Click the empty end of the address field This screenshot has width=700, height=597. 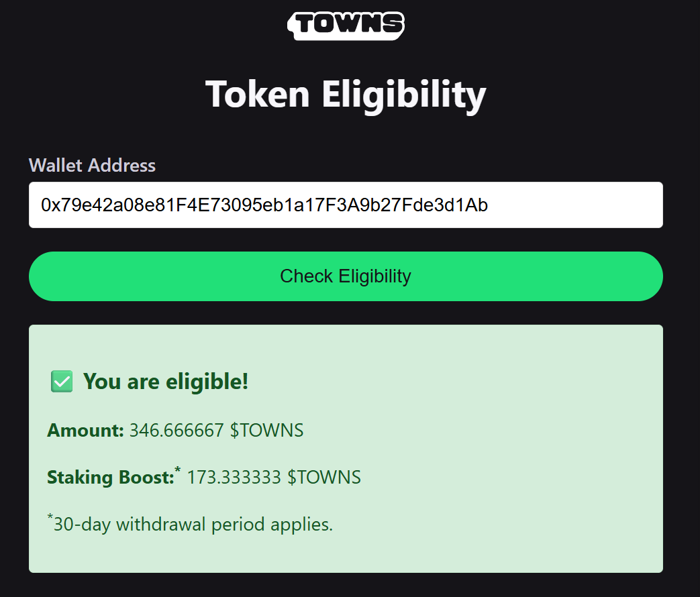[x=576, y=205]
